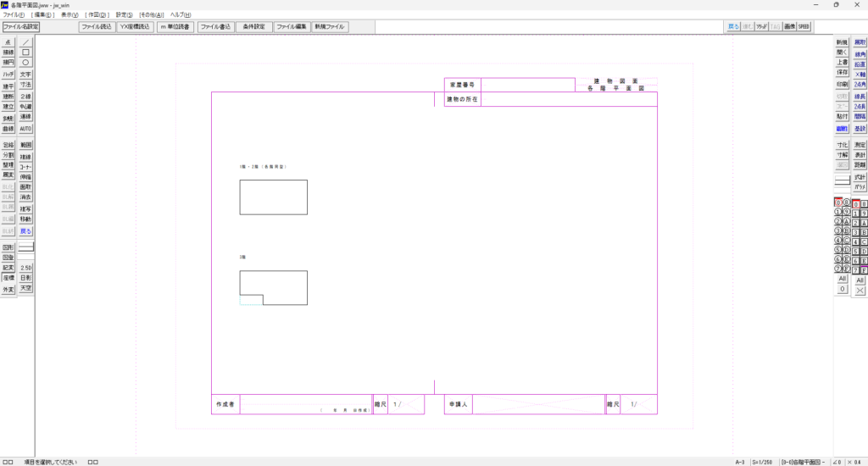Open the [作図(D)] menu
The height and width of the screenshot is (466, 868).
97,15
